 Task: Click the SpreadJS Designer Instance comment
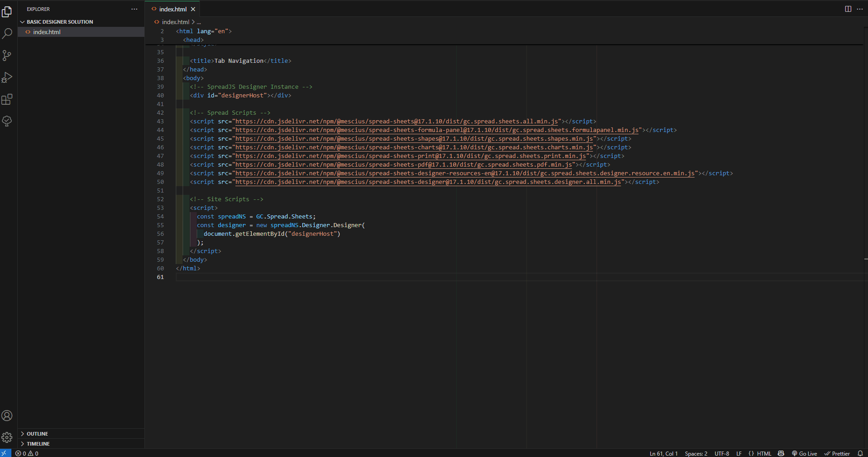click(251, 87)
